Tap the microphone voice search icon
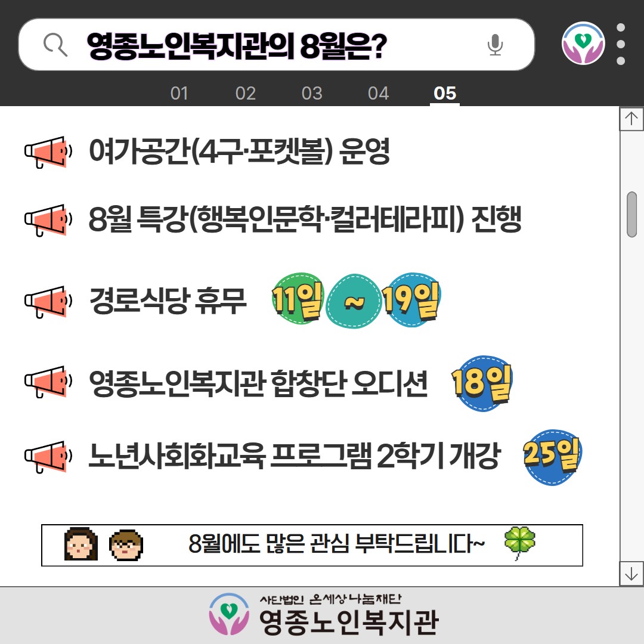644x644 pixels. pyautogui.click(x=495, y=45)
